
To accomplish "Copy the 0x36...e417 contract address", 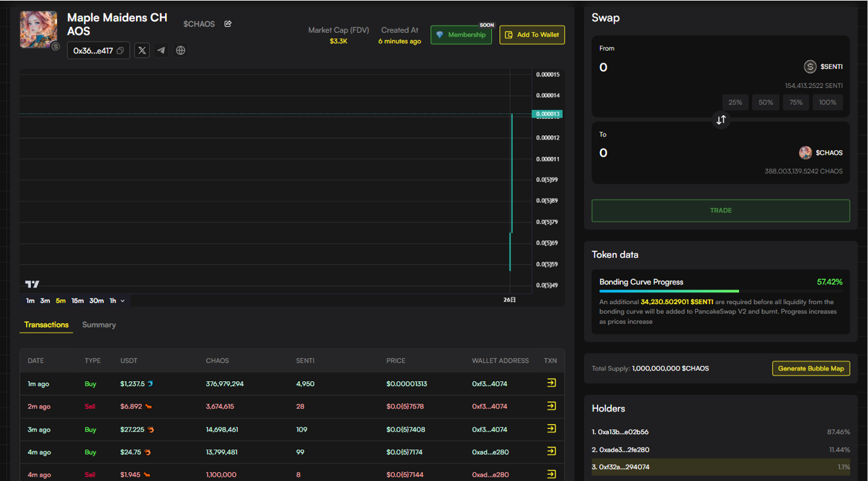I will click(x=120, y=51).
